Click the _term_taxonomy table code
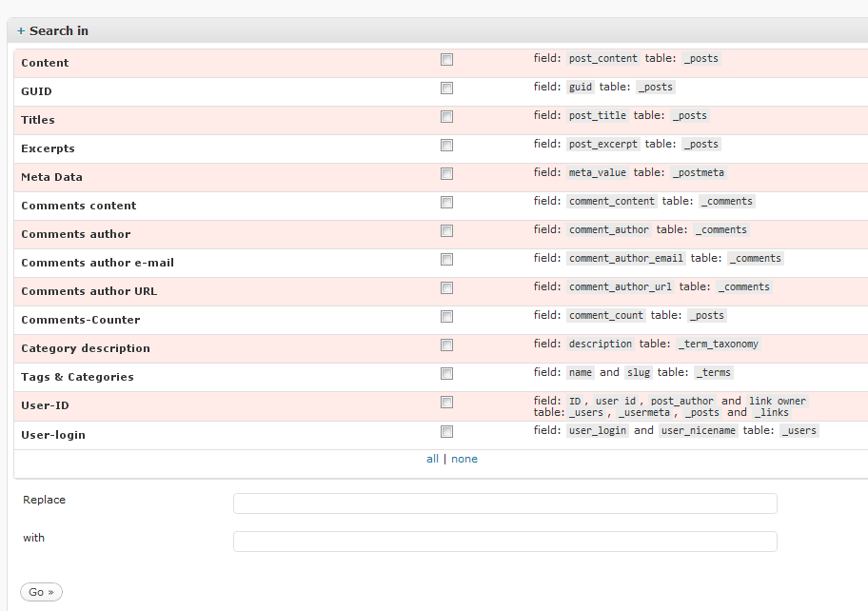868x611 pixels. click(718, 345)
